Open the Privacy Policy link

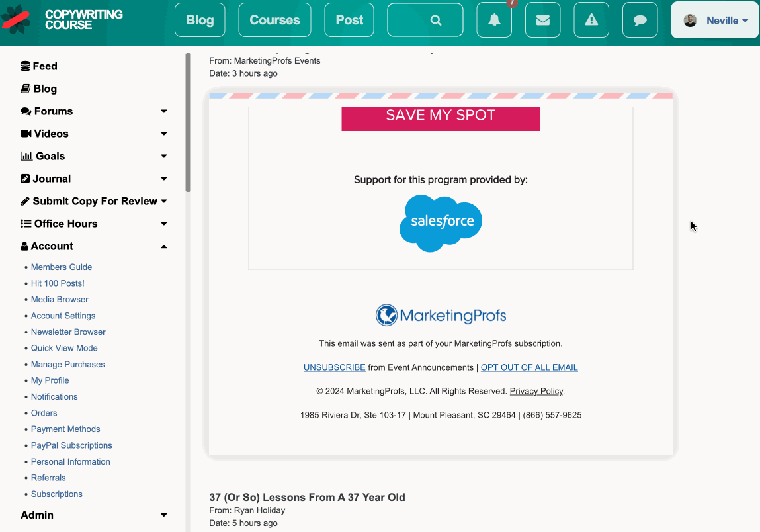(536, 391)
